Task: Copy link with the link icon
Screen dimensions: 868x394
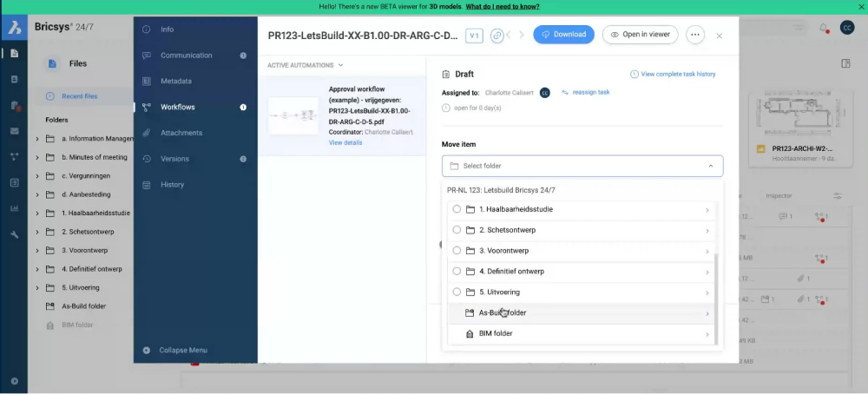Action: 497,35
